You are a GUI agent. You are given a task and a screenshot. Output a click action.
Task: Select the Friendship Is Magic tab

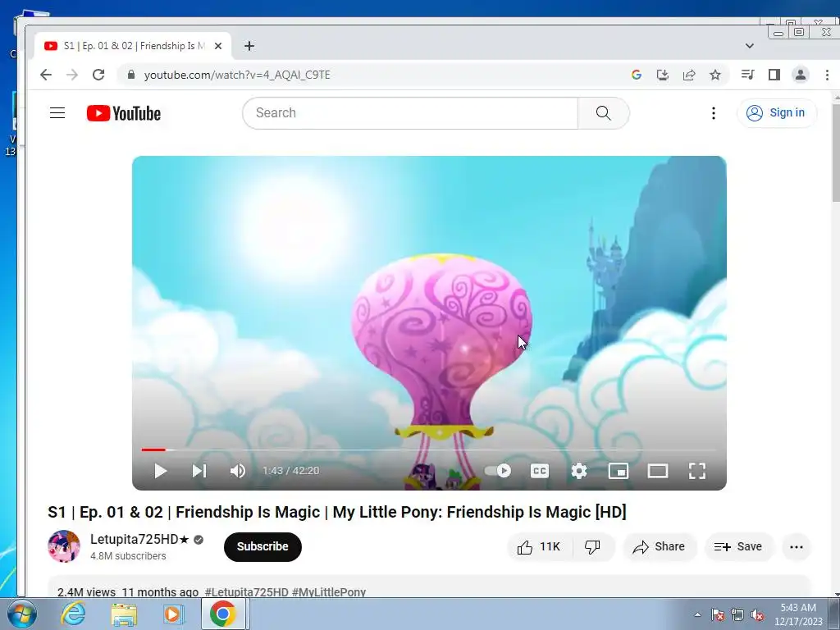point(133,46)
